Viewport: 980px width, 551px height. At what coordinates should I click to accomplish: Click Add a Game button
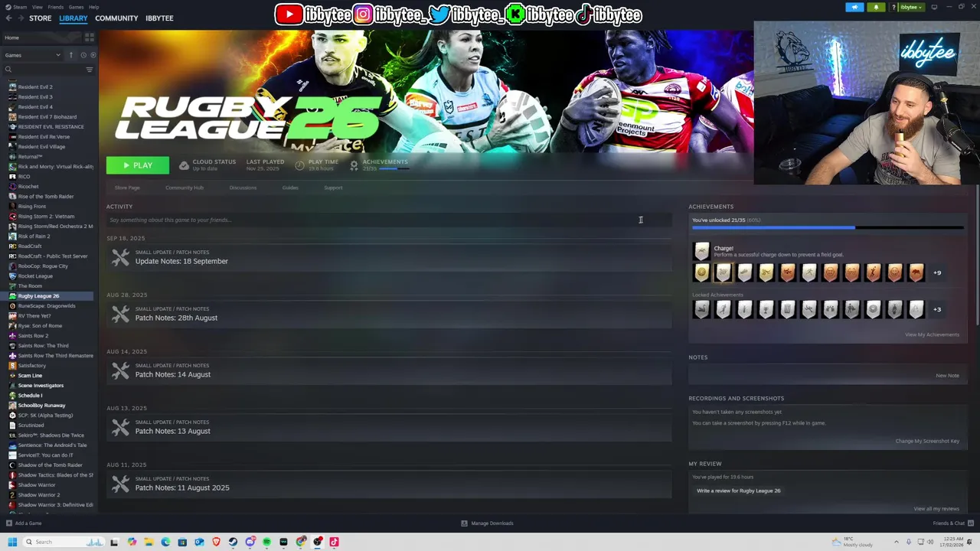point(24,523)
